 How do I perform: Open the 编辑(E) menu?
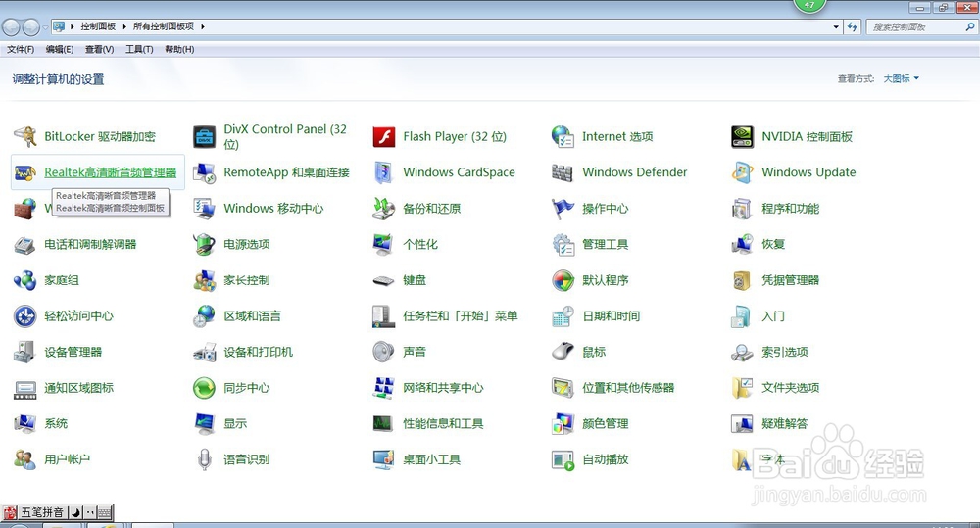pos(60,49)
